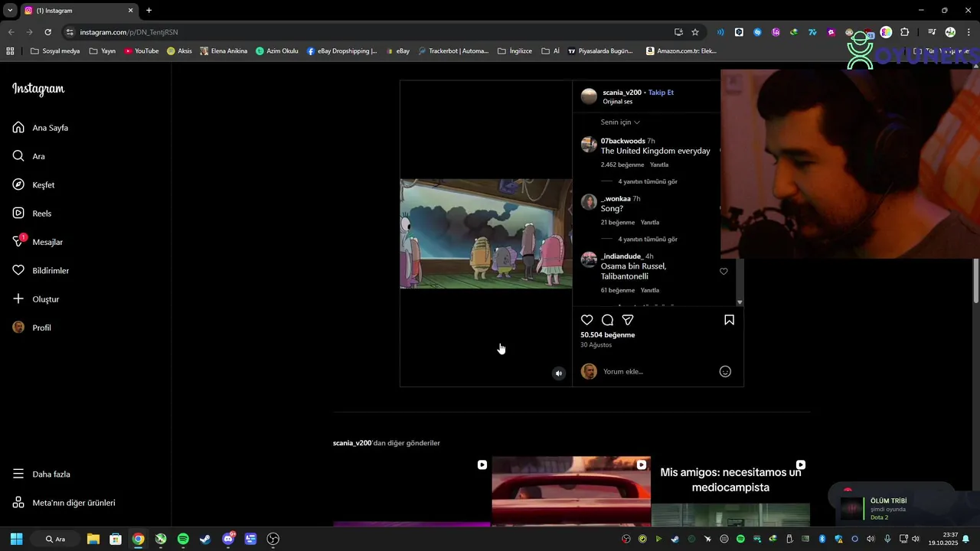This screenshot has height=551, width=980.
Task: Open the Ara search panel
Action: (x=29, y=156)
